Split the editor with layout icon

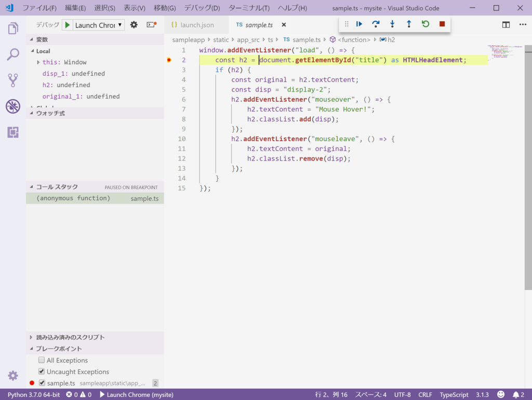506,25
